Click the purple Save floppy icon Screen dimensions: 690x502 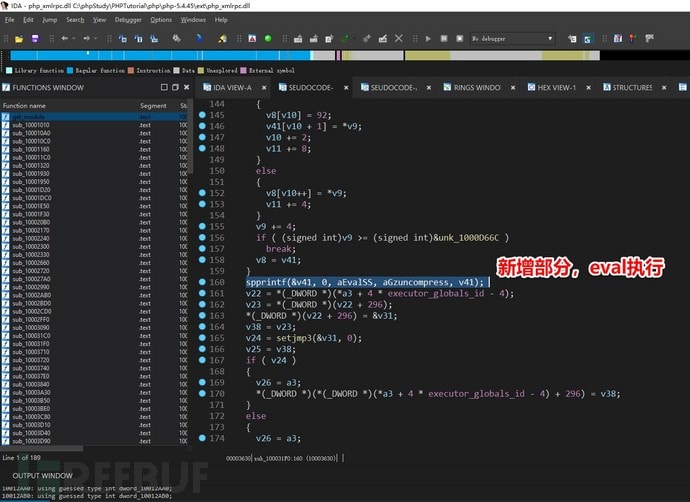pos(35,39)
